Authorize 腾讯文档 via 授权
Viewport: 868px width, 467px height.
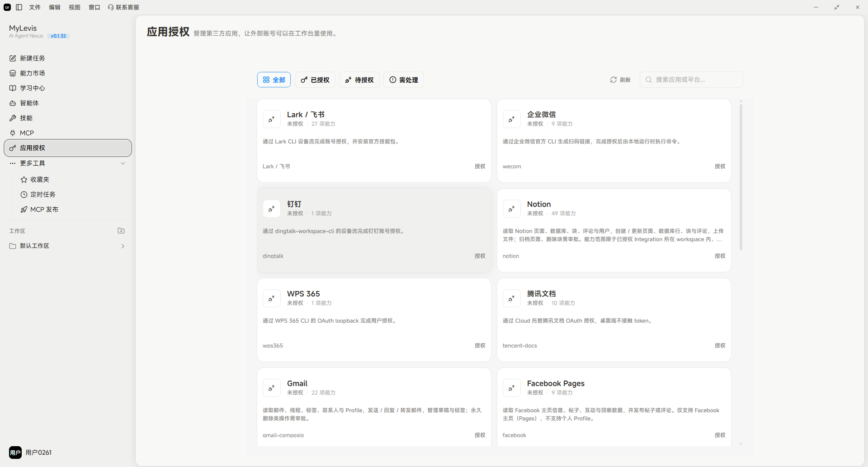click(720, 346)
